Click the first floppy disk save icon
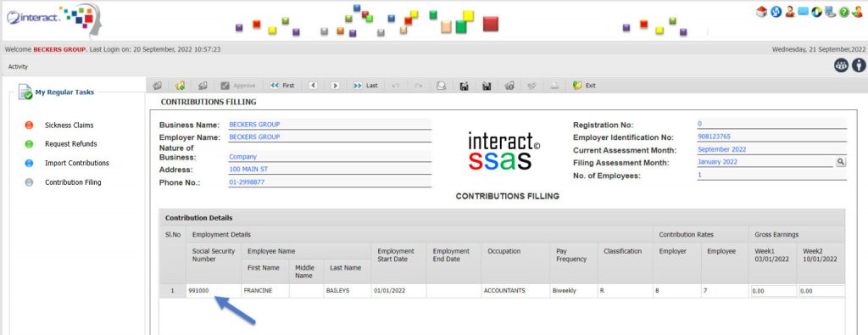The height and width of the screenshot is (335, 868). click(465, 86)
